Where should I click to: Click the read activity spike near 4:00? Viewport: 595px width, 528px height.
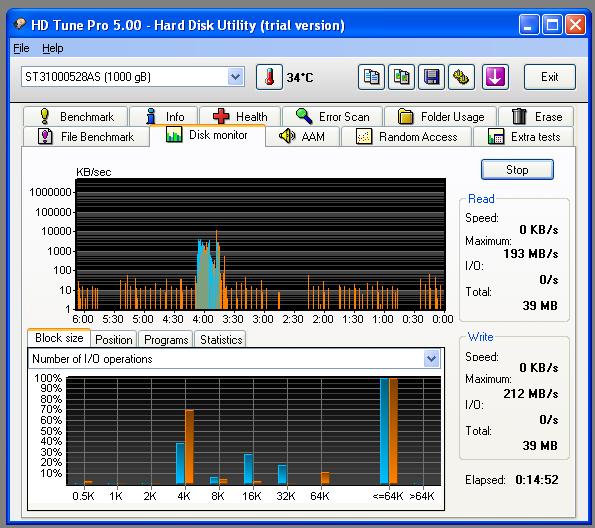(x=208, y=273)
